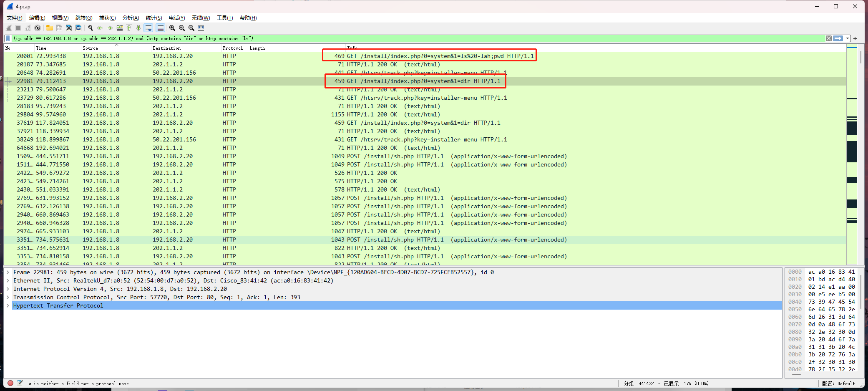Expand the Ethernet II tree node
868x391 pixels.
(8, 280)
